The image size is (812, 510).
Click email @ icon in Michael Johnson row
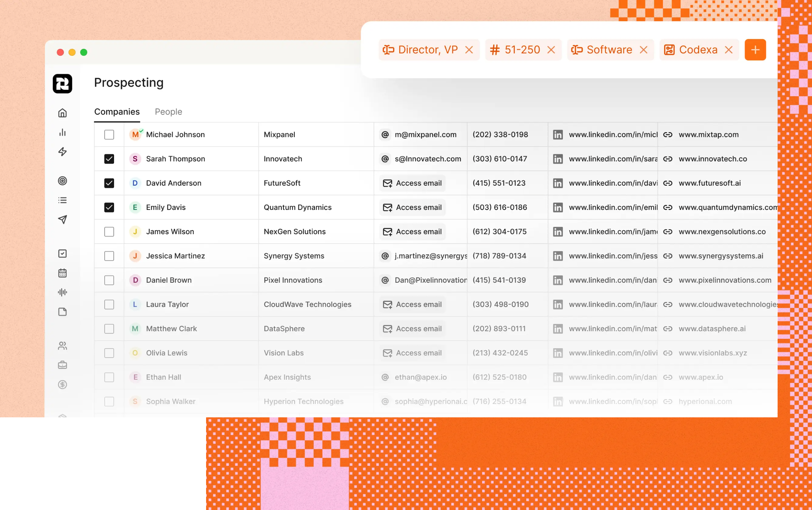click(385, 135)
